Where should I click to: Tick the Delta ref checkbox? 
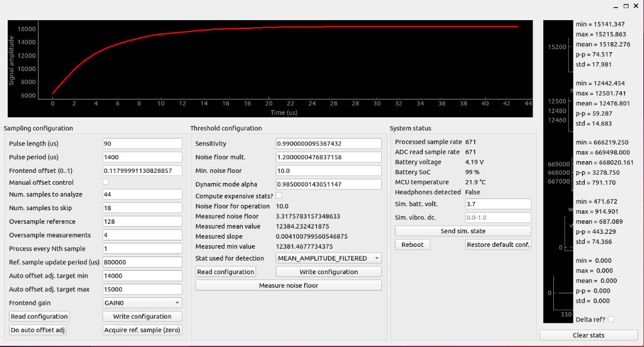click(x=611, y=319)
